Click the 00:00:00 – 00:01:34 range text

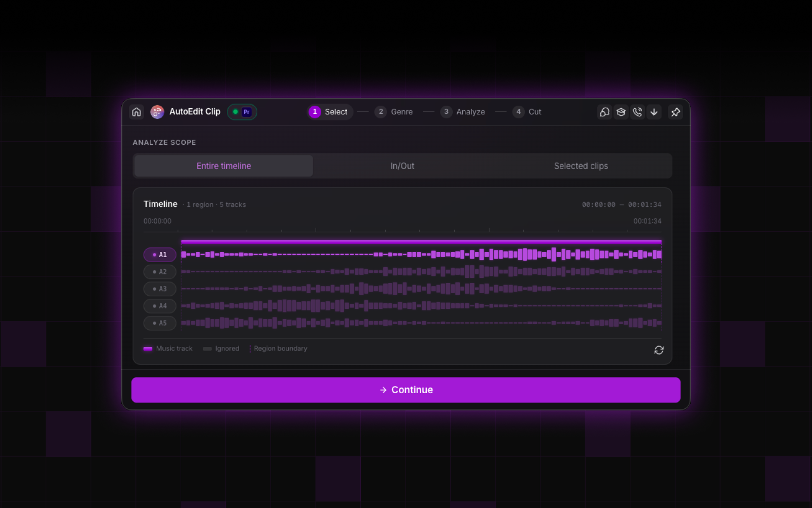(x=622, y=205)
